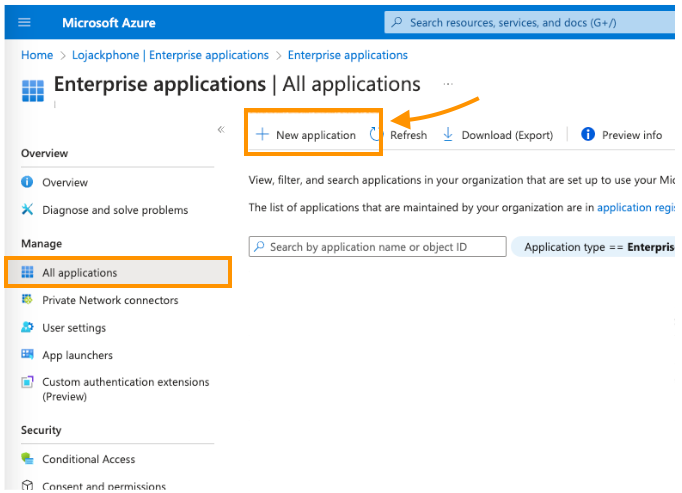Open Lojackphone | Enterprise applications breadcrumb

click(170, 55)
